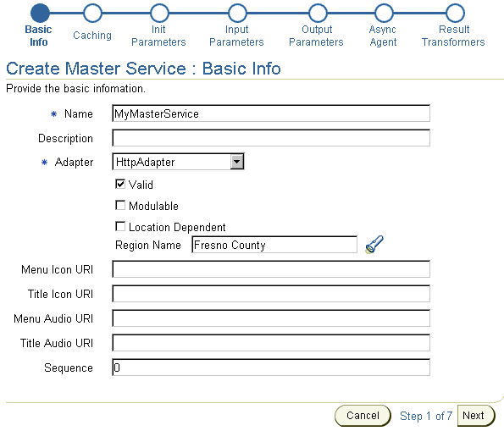This screenshot has height=431, width=504.
Task: Tick the Location Dependent checkbox
Action: pos(120,227)
